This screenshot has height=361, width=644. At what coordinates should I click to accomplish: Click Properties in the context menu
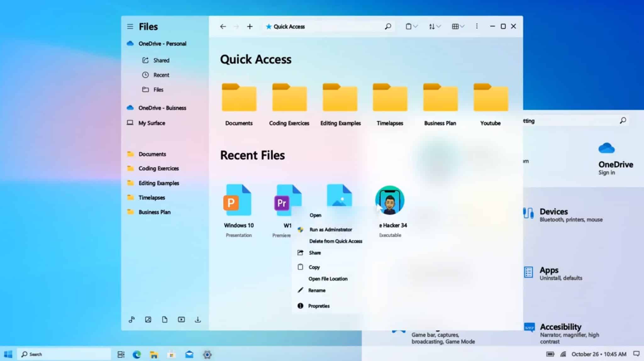[319, 306]
